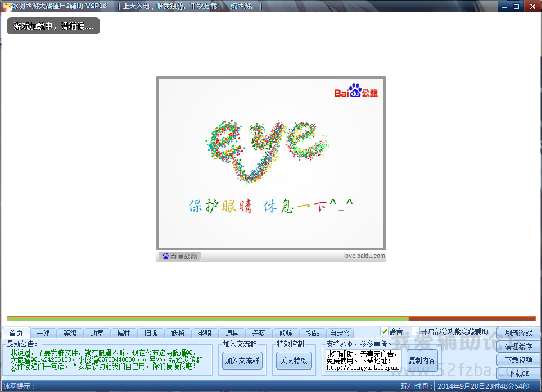Switch to the 属性 tab
Viewport: 542px width, 392px height.
point(124,333)
